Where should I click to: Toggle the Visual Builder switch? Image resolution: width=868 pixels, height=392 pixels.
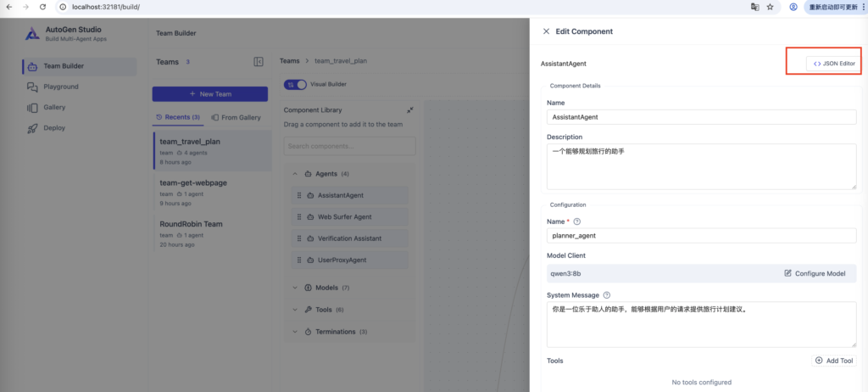click(x=295, y=84)
